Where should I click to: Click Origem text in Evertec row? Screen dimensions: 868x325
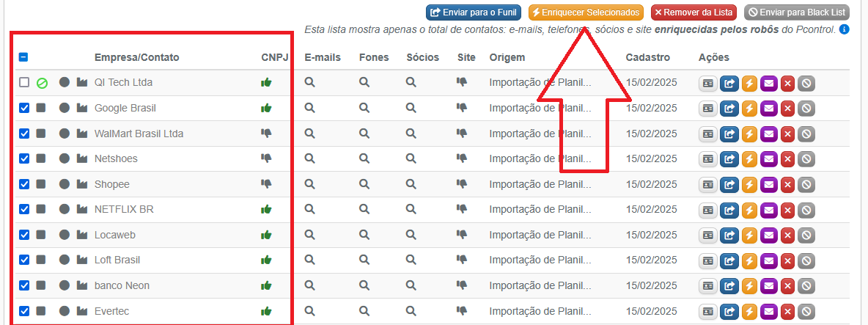(x=540, y=310)
